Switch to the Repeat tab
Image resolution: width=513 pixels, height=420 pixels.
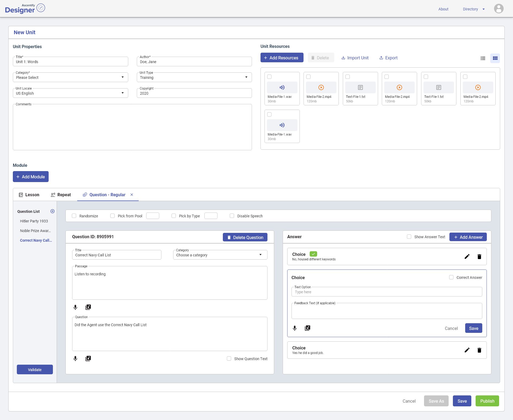pos(61,195)
